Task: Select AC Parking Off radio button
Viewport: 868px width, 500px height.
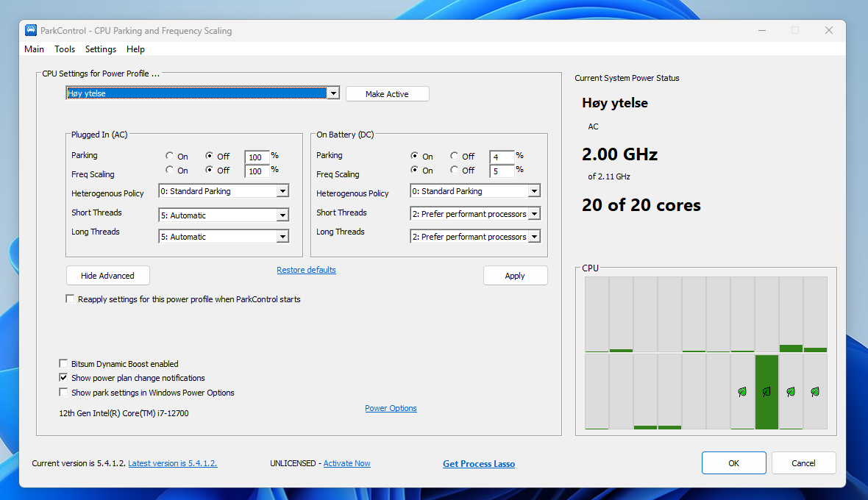Action: pos(209,156)
